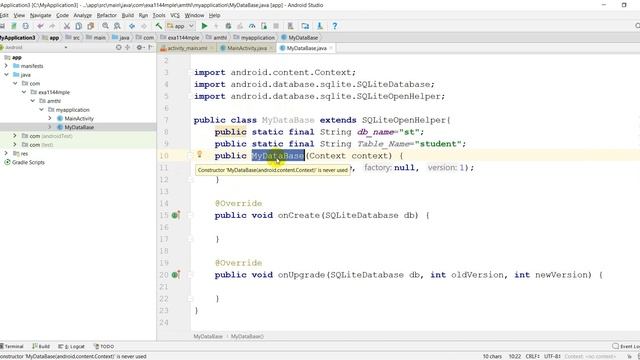Run the app with green play icon
640x360 pixels.
[x=204, y=26]
